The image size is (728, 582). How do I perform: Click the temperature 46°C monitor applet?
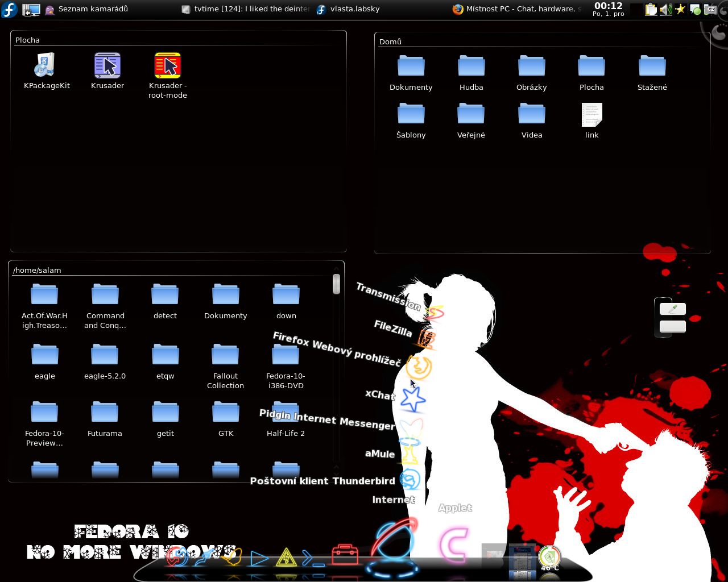coord(549,559)
